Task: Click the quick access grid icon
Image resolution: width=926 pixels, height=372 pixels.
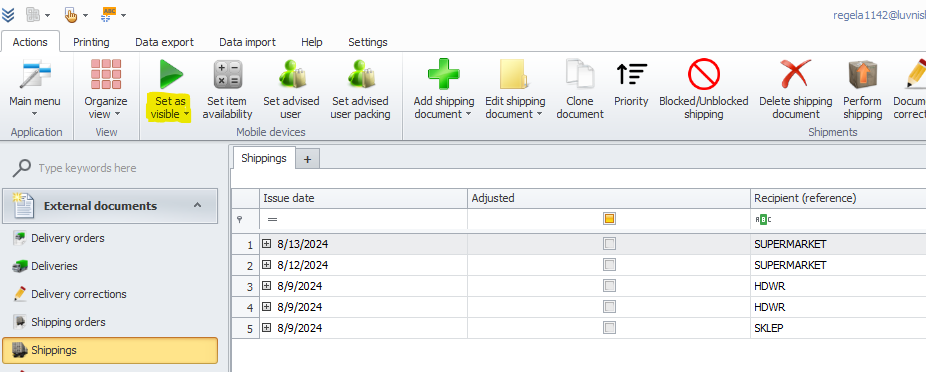Action: 34,14
